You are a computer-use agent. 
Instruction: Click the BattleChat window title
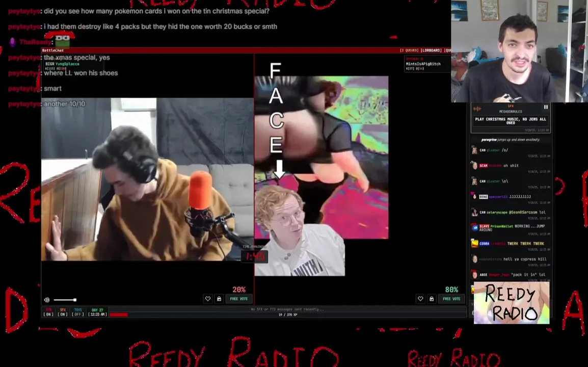[53, 50]
